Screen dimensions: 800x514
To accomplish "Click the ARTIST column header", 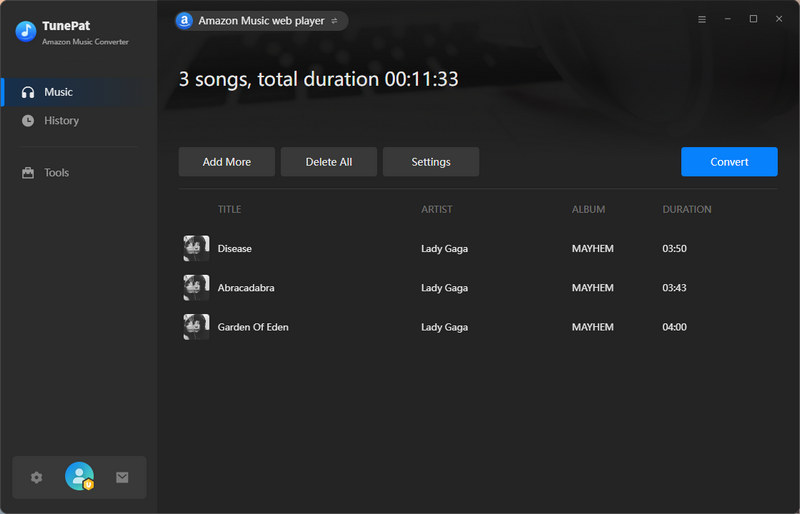I will click(x=437, y=209).
